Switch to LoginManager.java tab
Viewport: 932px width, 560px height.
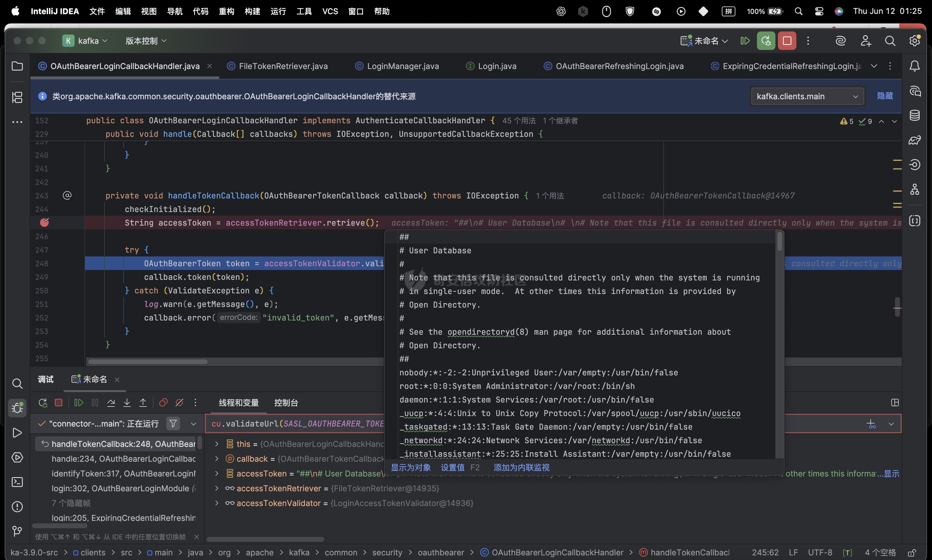pyautogui.click(x=397, y=66)
